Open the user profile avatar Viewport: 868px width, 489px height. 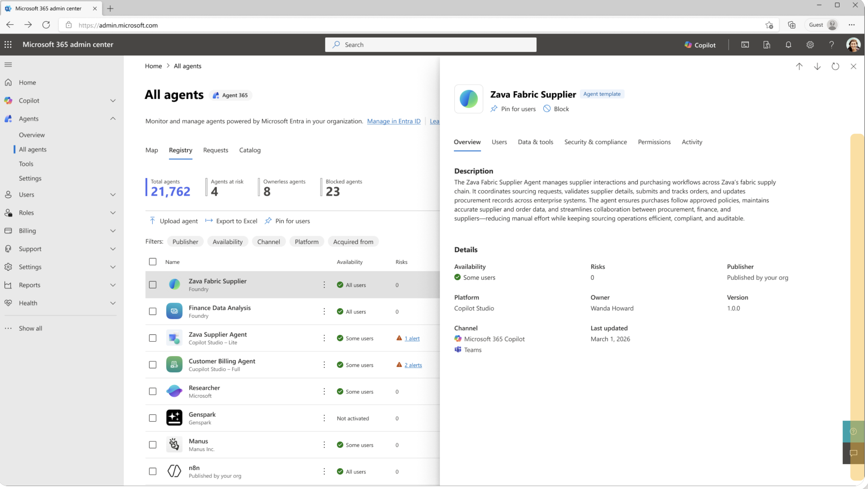(853, 45)
